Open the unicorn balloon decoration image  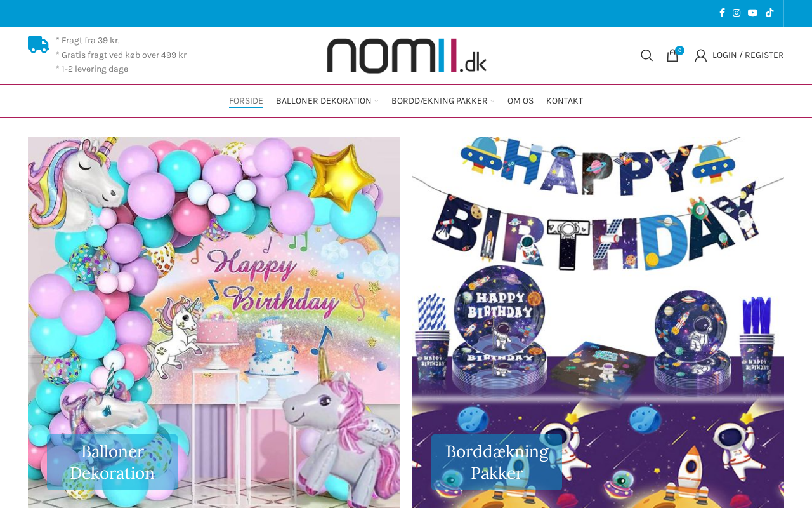pos(214,286)
